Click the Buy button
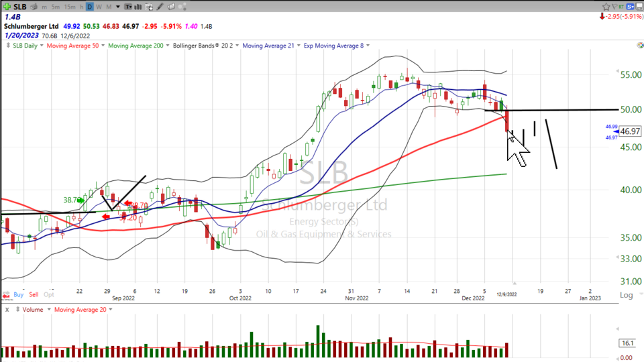 [19, 294]
